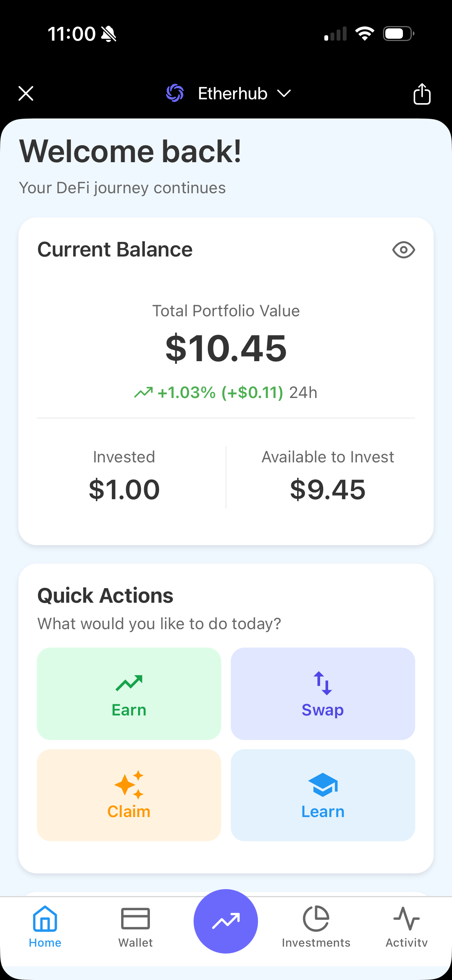This screenshot has height=980, width=452.
Task: Expand the Etherhub dropdown chevron
Action: 284,94
